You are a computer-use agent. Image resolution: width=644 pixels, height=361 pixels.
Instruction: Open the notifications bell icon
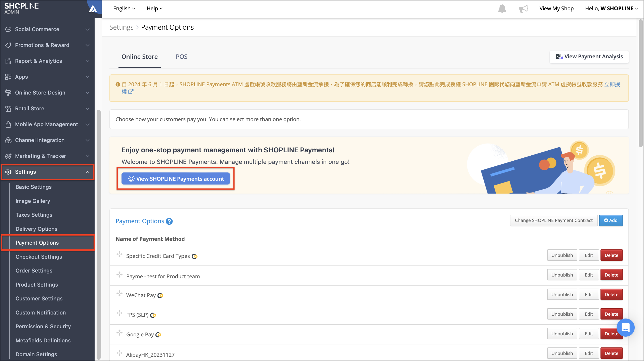pyautogui.click(x=502, y=9)
